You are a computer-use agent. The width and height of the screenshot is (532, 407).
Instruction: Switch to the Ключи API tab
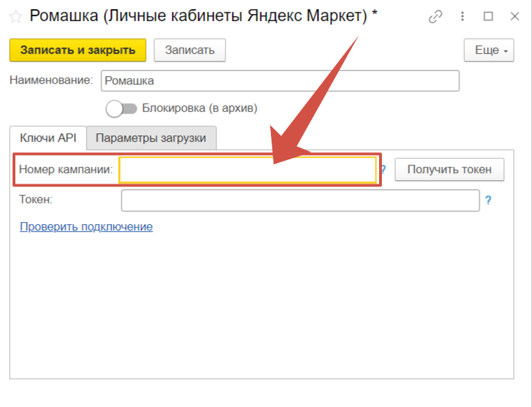pyautogui.click(x=47, y=138)
